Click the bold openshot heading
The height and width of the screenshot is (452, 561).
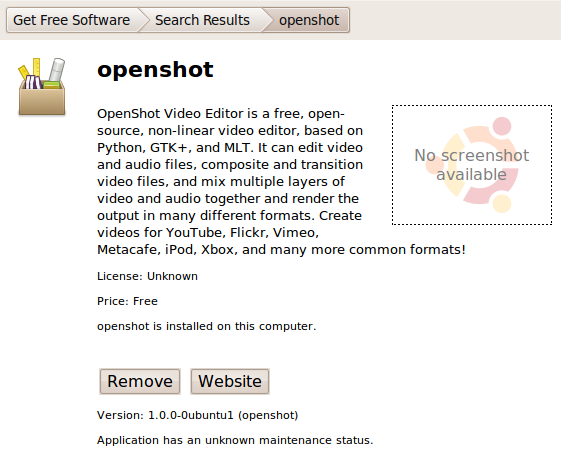[155, 70]
